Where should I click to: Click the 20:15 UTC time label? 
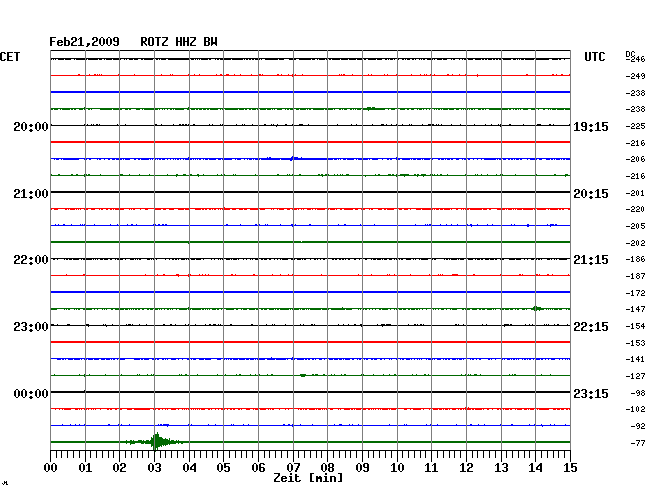591,194
